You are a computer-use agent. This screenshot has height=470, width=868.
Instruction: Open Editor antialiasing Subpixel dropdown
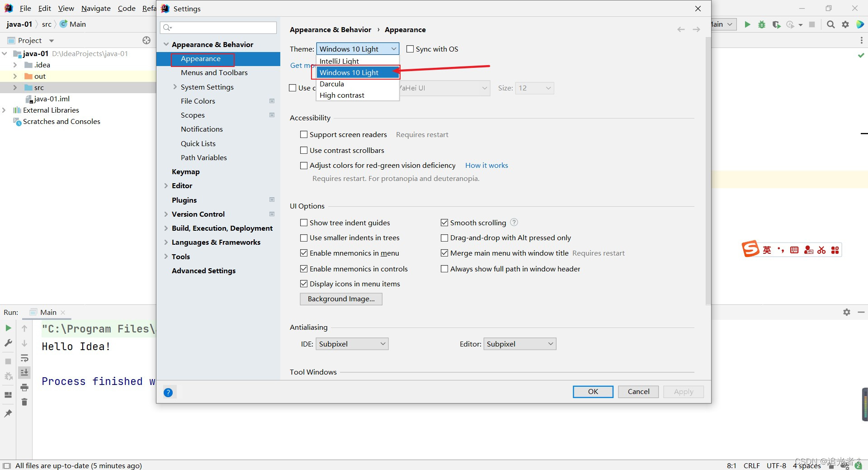click(x=520, y=344)
